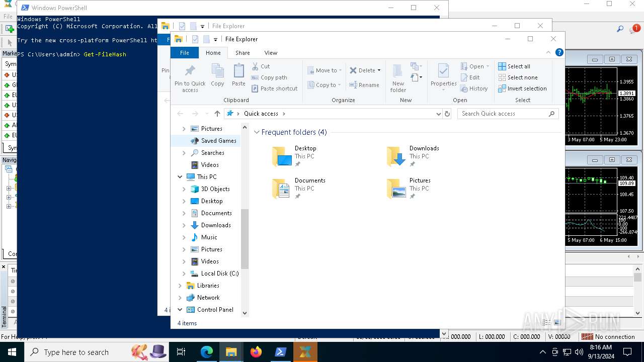Screen dimensions: 644x362
Task: Open Task View on taskbar
Action: [x=181, y=352]
